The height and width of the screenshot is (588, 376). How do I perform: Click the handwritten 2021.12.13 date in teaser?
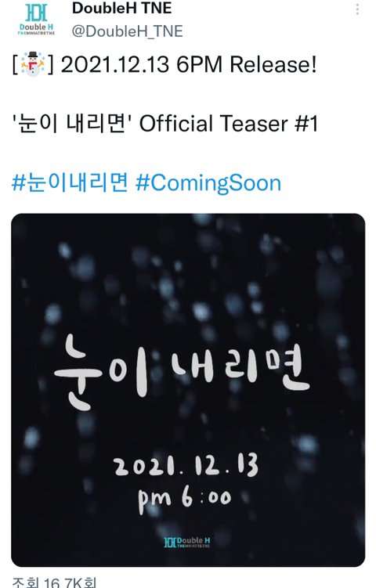pyautogui.click(x=186, y=465)
